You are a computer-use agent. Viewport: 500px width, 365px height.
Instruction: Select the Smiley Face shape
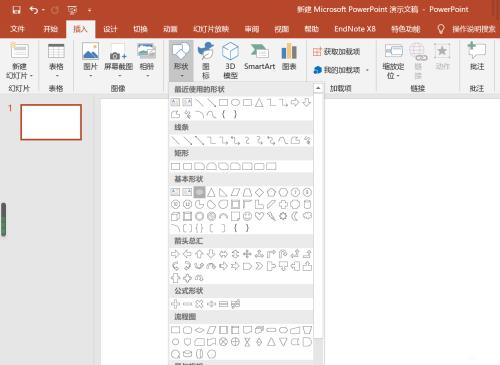247,216
